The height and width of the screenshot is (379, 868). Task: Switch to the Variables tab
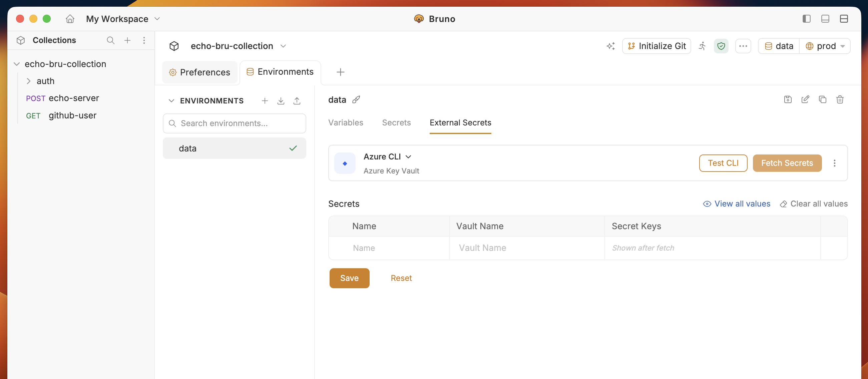tap(346, 123)
